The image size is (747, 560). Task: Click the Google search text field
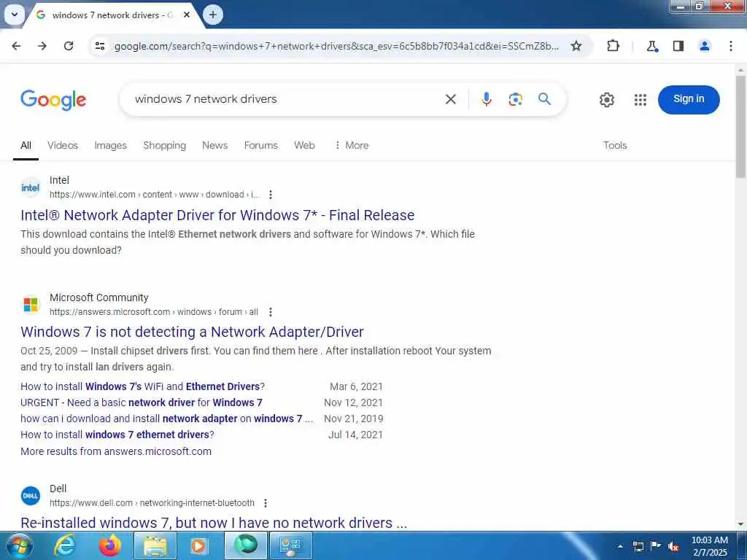pyautogui.click(x=286, y=99)
